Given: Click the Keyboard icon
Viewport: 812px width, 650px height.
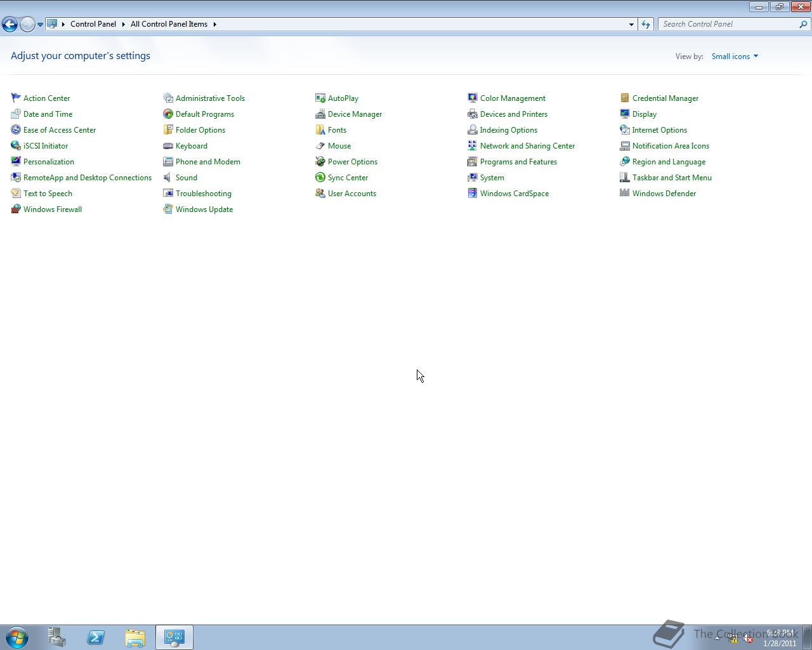Looking at the screenshot, I should coord(168,145).
